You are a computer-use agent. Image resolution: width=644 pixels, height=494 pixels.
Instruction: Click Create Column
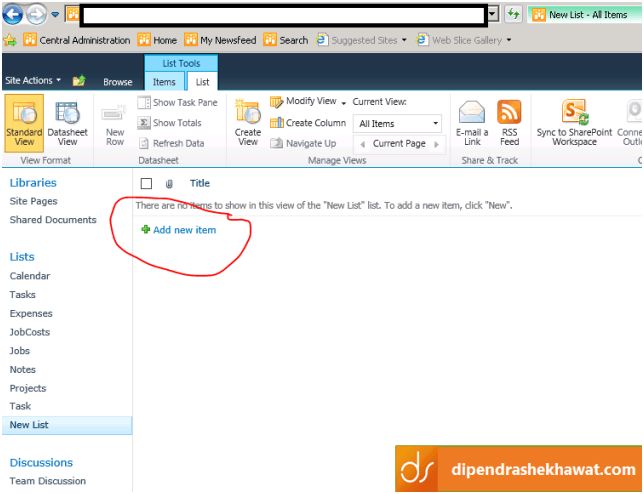308,123
